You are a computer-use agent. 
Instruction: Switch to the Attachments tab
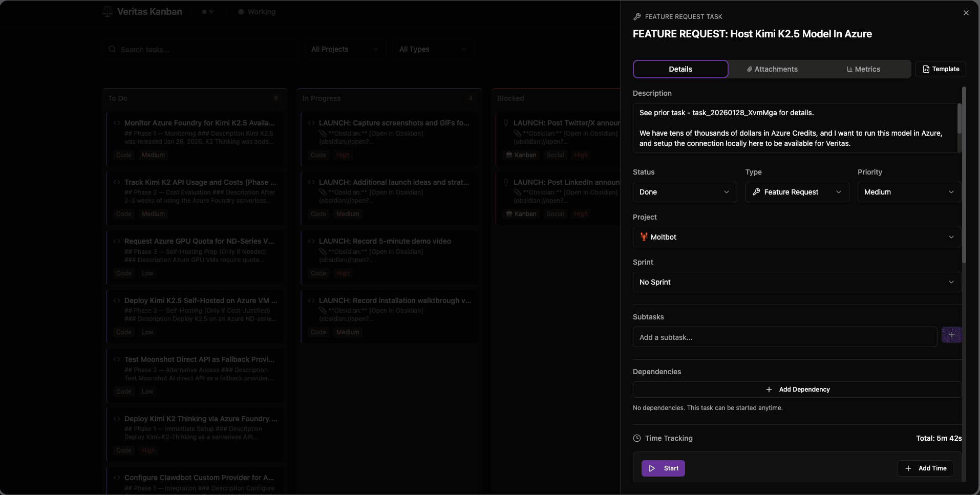(772, 69)
